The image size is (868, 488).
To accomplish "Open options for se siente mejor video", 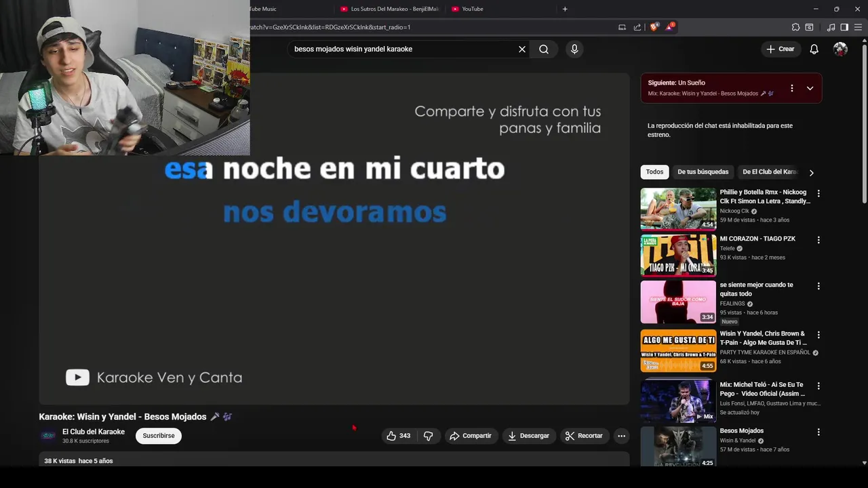I will [x=818, y=286].
